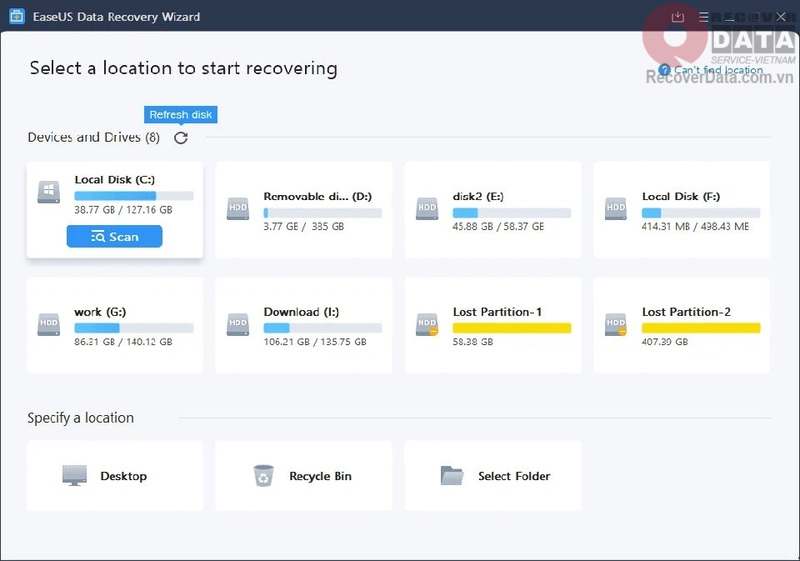800x561 pixels.
Task: Click the HDD icon of Local Disk (F:)
Action: click(x=616, y=209)
